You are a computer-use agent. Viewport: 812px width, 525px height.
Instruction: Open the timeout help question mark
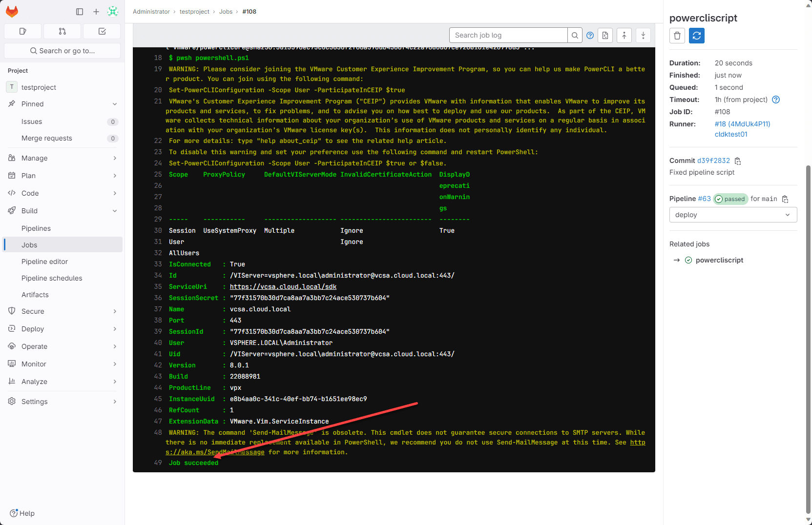coord(775,99)
